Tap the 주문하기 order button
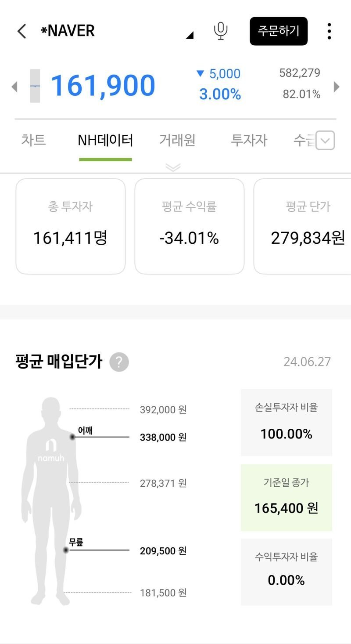 [x=279, y=31]
